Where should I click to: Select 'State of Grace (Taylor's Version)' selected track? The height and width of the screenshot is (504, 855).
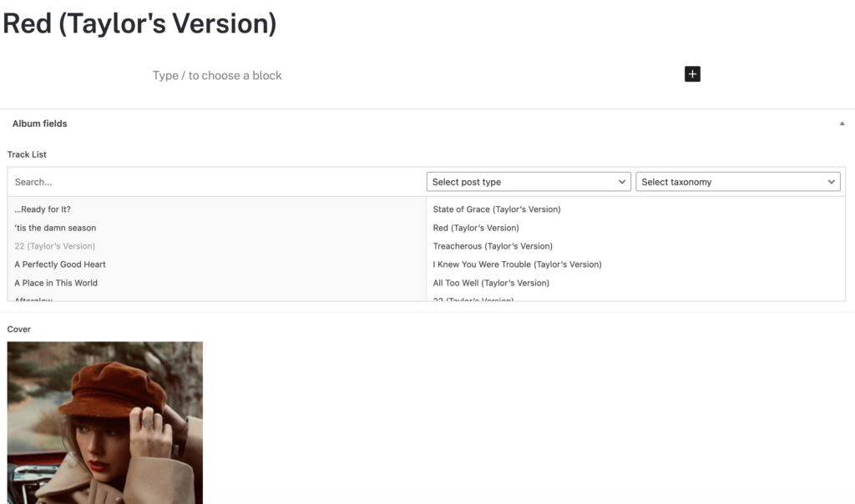(497, 209)
